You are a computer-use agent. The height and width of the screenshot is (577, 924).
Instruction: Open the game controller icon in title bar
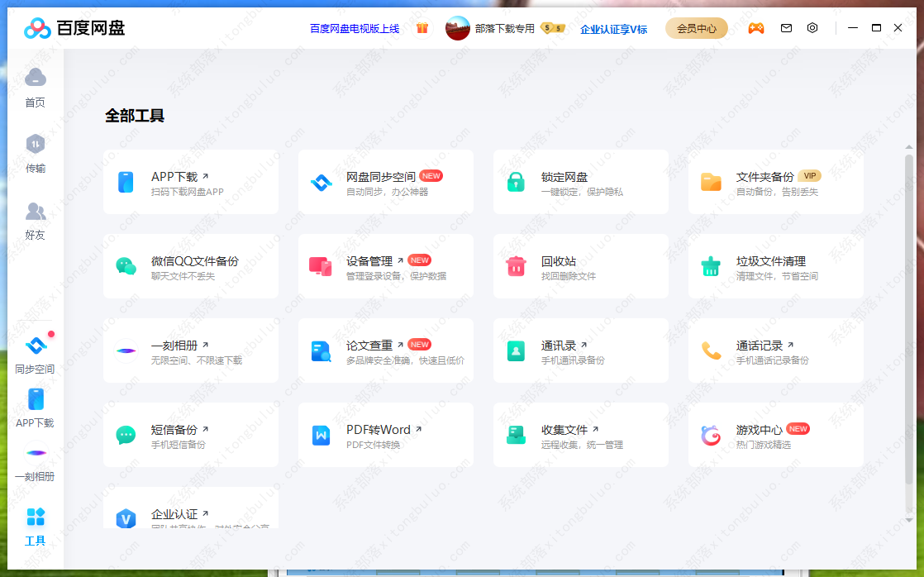[755, 28]
